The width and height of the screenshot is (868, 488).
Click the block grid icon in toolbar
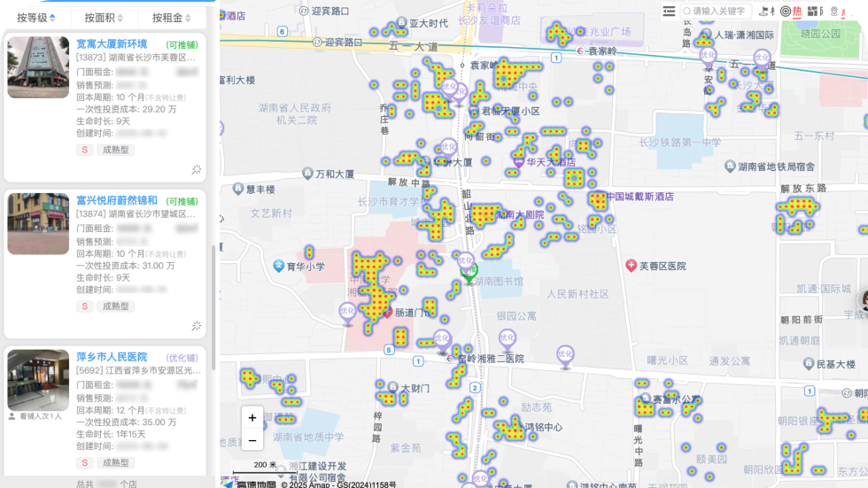point(812,11)
